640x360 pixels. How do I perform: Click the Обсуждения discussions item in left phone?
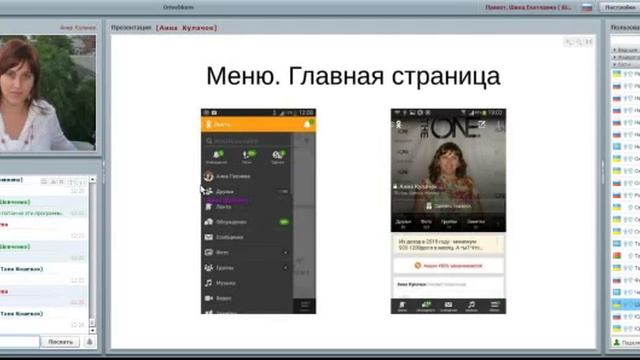(247, 222)
